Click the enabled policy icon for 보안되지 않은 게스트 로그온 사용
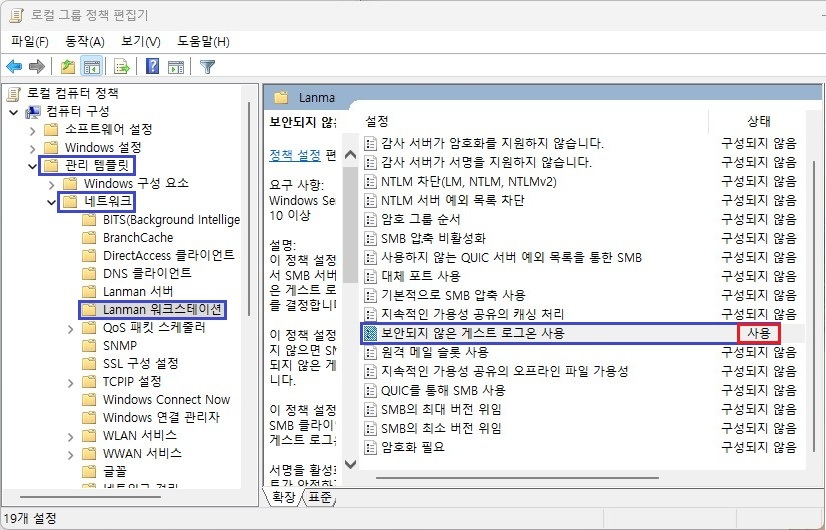 point(371,333)
